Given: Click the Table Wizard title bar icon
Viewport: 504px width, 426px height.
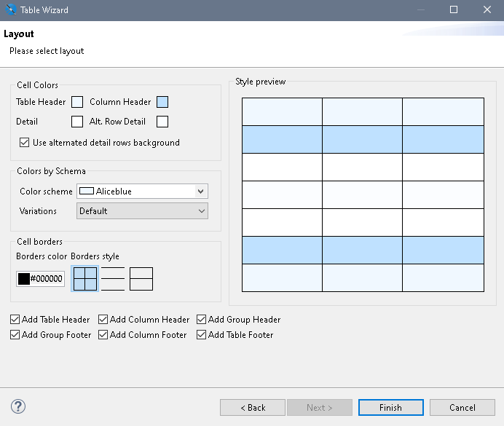Looking at the screenshot, I should (10, 10).
